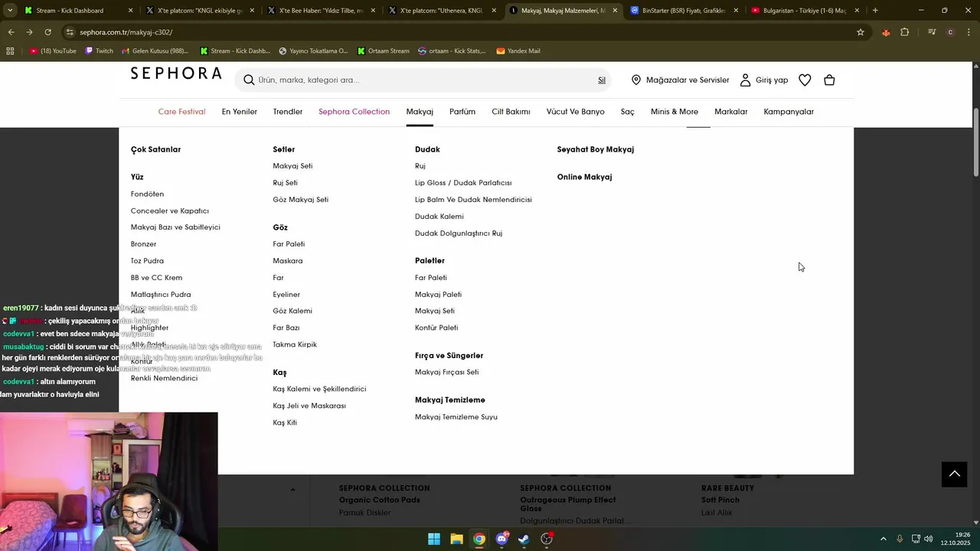Open the shopping bag icon

[829, 80]
